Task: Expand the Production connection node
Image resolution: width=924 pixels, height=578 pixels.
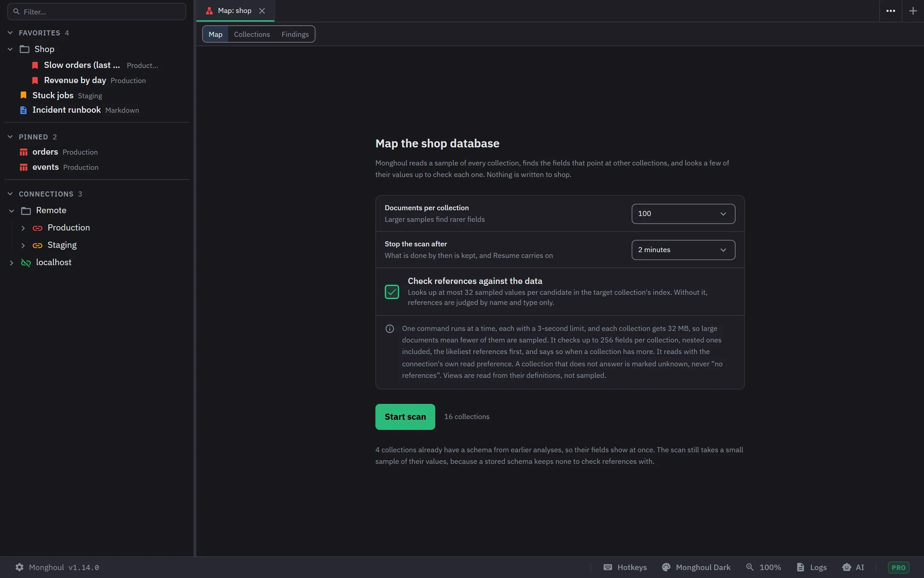Action: click(x=23, y=228)
